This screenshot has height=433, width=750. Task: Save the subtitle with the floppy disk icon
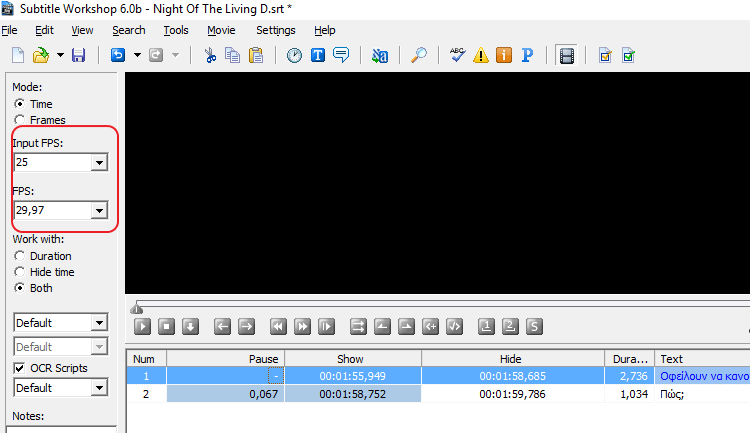78,56
